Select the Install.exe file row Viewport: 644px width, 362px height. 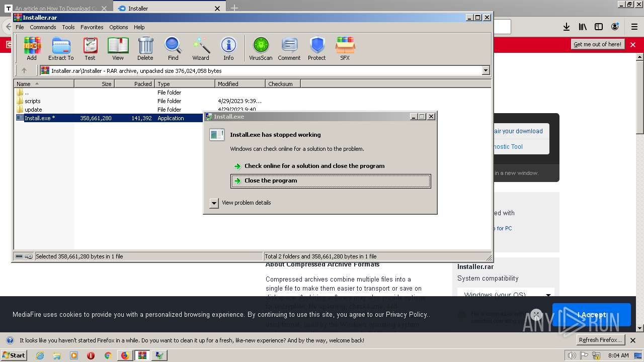click(108, 118)
